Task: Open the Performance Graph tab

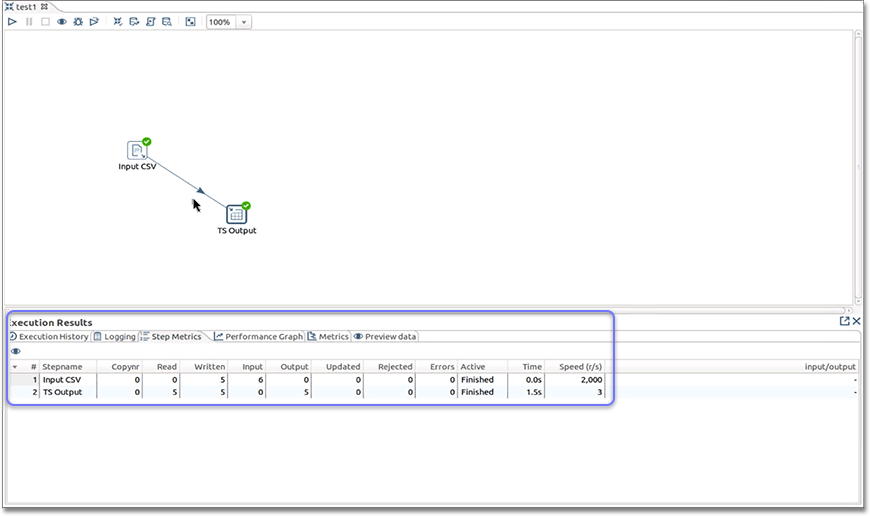Action: [x=258, y=337]
